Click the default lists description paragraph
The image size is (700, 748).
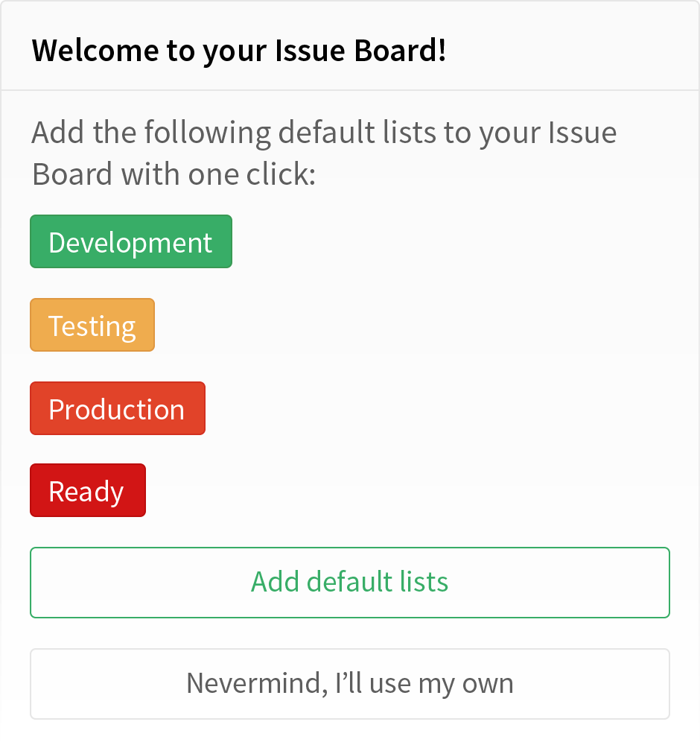click(x=324, y=153)
